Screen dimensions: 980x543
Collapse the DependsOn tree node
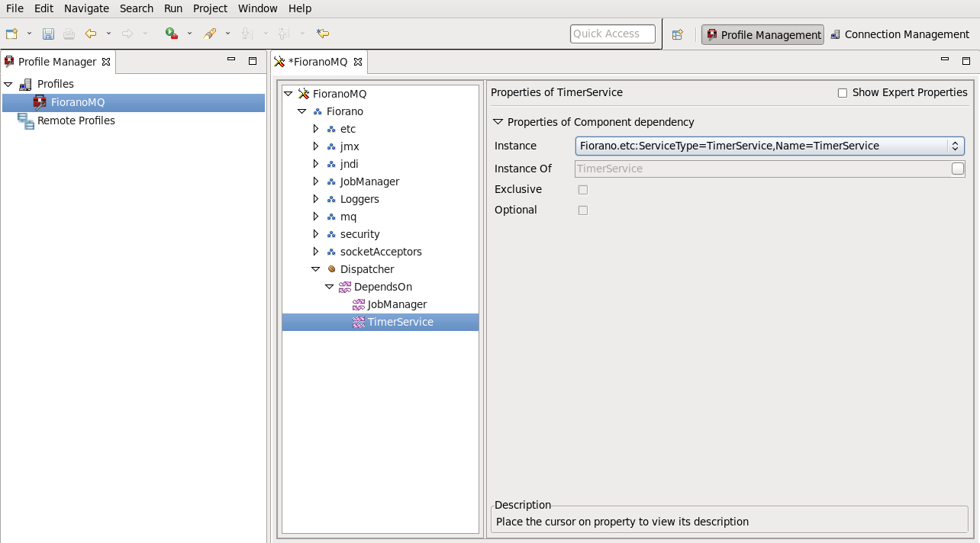coord(330,287)
